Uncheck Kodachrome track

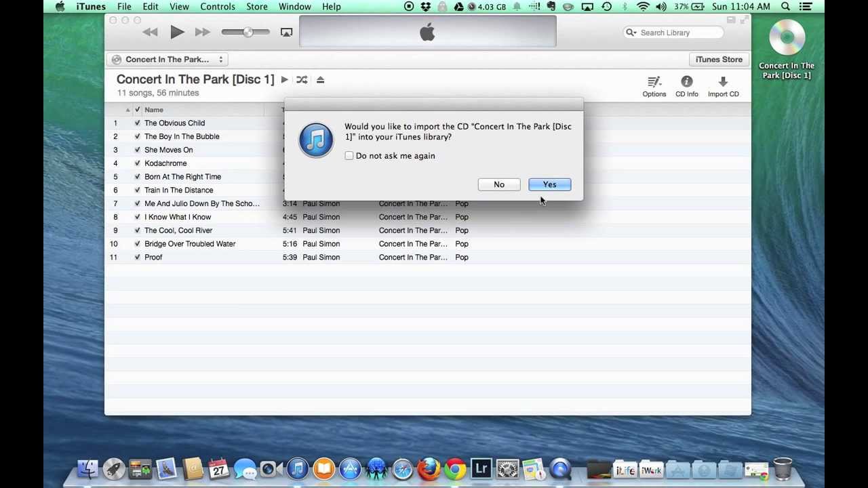(138, 163)
